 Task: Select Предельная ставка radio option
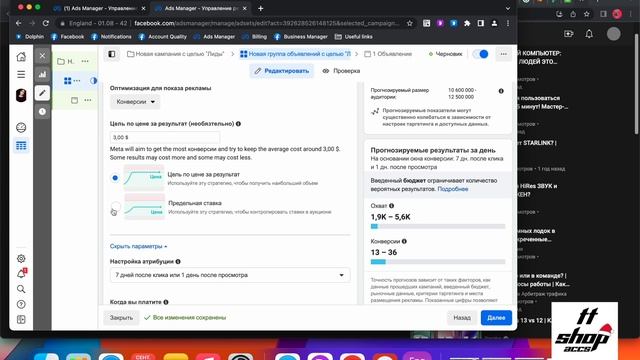tap(116, 207)
